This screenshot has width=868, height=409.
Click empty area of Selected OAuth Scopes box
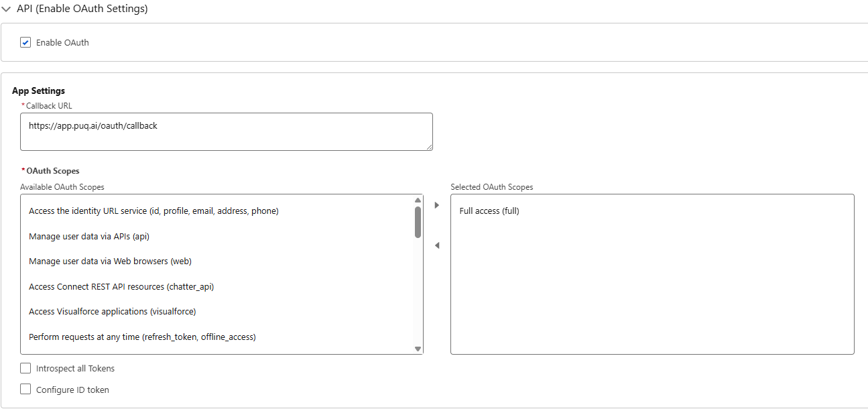652,295
